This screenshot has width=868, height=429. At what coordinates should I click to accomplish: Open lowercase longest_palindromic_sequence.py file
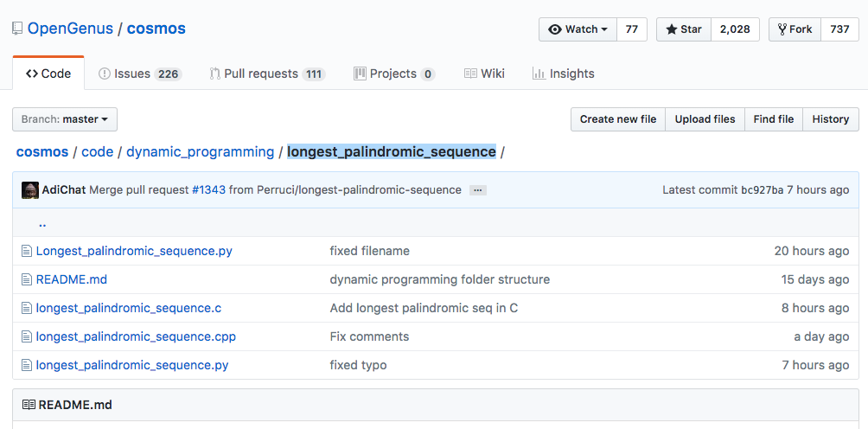132,365
